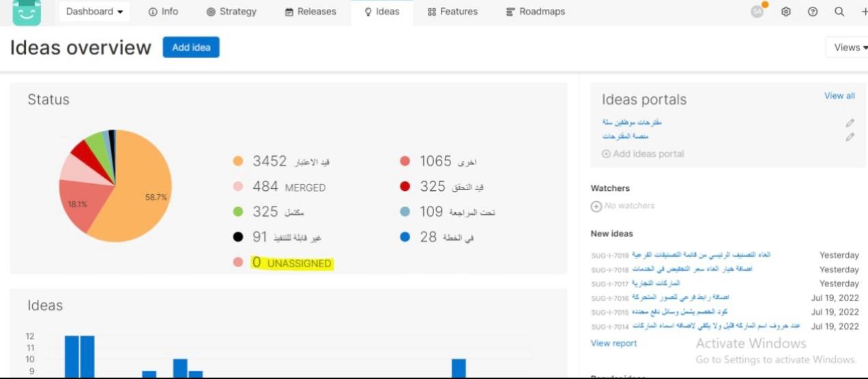
Task: Click the add watchers plus icon
Action: click(x=596, y=206)
